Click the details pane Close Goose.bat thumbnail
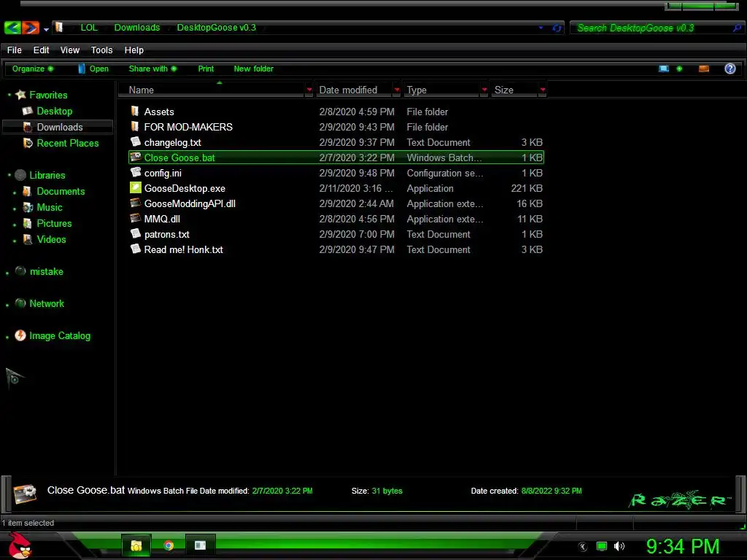This screenshot has height=560, width=747. 25,494
